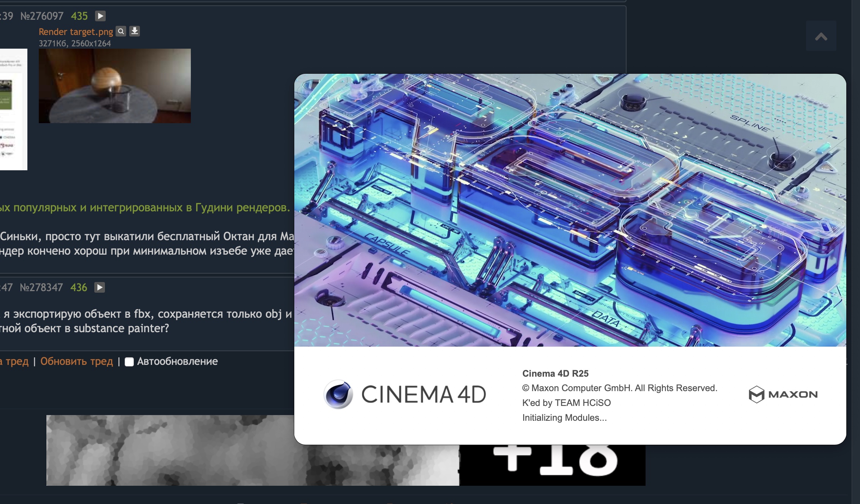Click the green post counter 435

79,16
